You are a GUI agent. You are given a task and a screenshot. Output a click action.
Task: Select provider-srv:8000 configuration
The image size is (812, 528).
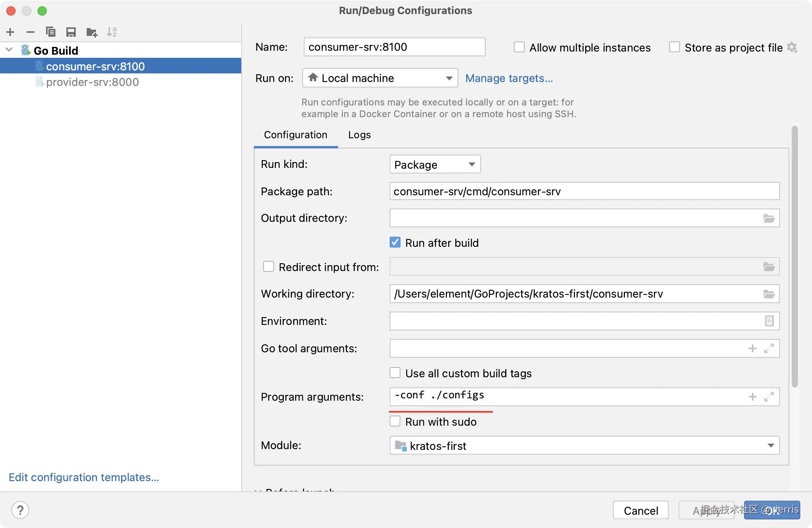pos(92,82)
